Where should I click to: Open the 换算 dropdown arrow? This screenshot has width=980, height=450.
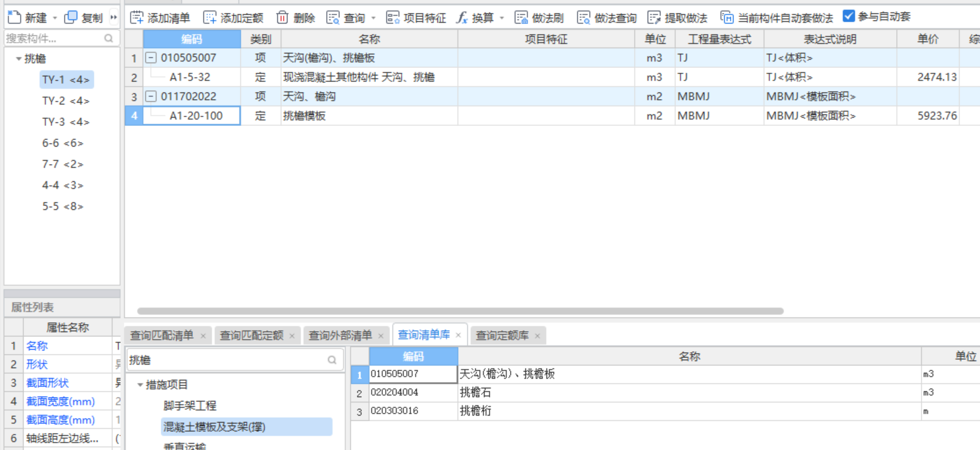coord(502,18)
